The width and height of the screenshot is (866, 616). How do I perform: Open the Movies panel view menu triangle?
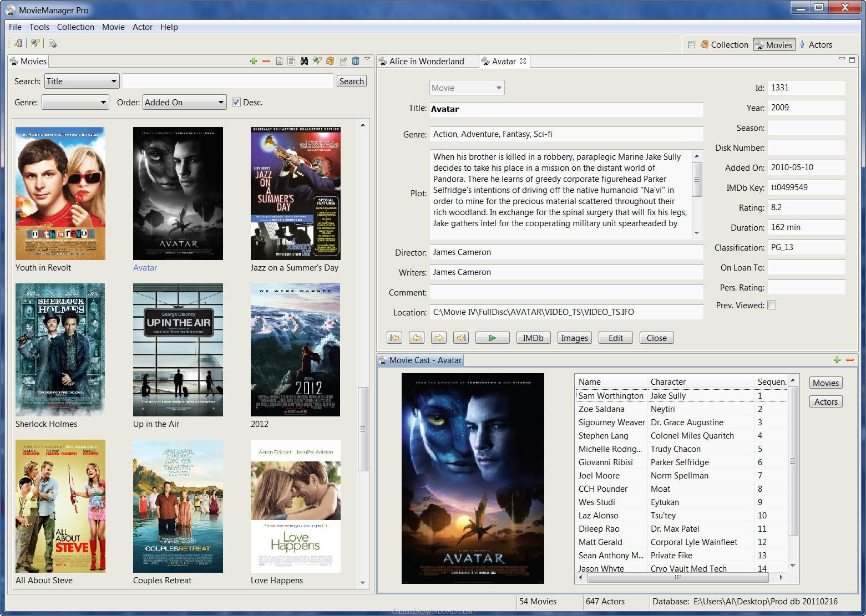[x=367, y=59]
